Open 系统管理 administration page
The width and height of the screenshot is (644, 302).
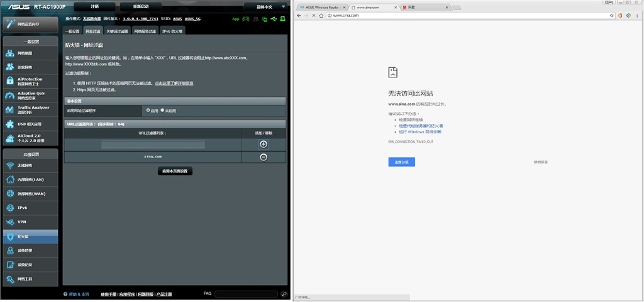point(30,250)
